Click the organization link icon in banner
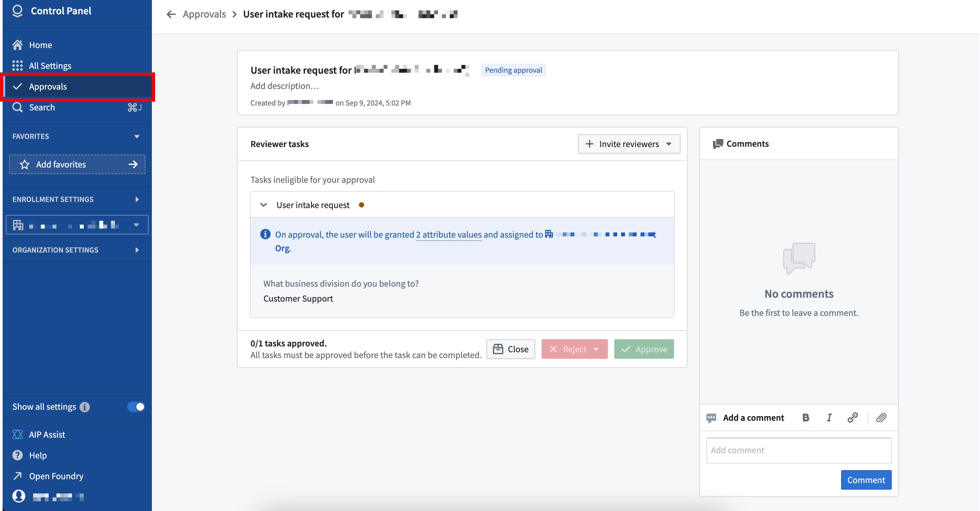This screenshot has height=511, width=980. click(549, 234)
